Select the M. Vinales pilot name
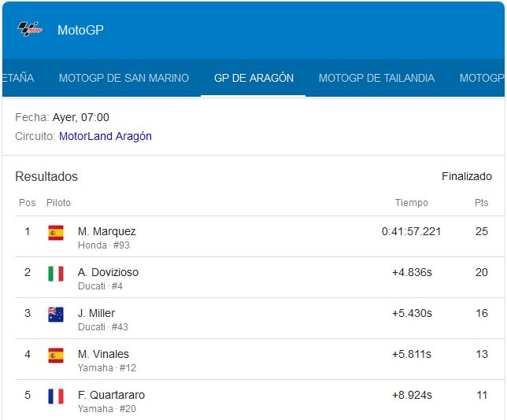 (103, 354)
